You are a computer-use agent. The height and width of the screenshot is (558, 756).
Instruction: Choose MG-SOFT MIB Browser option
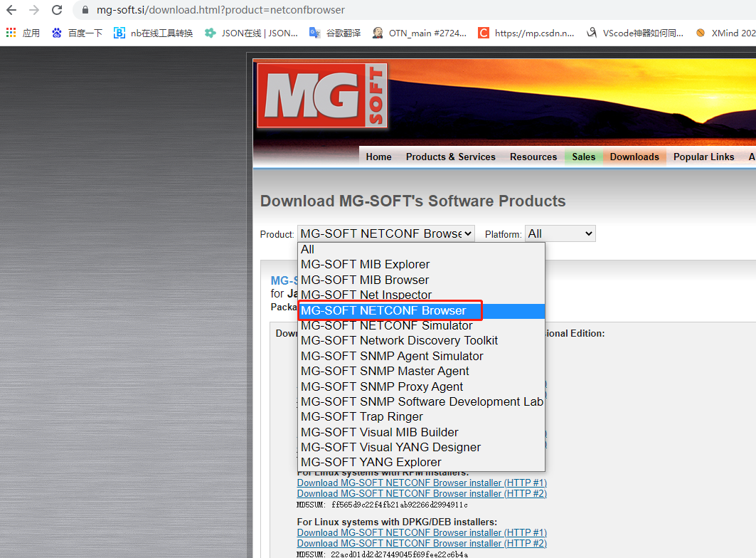pyautogui.click(x=422, y=280)
